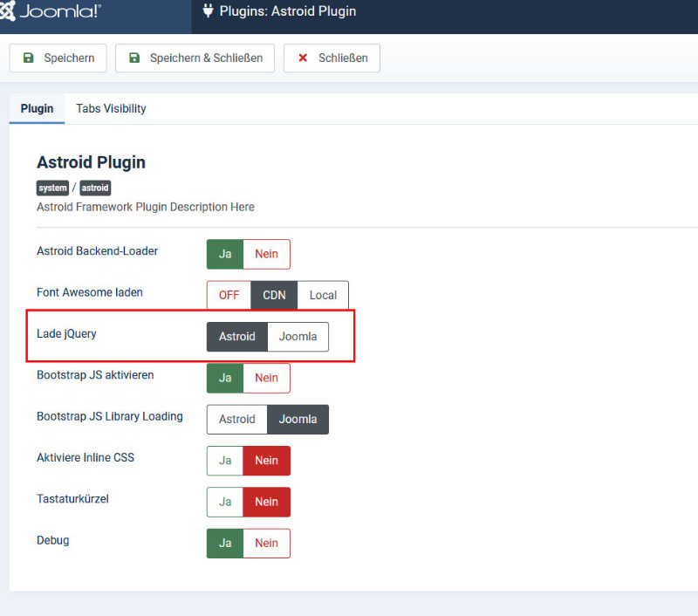This screenshot has width=698, height=616.
Task: Click Speichern save button
Action: pos(58,58)
